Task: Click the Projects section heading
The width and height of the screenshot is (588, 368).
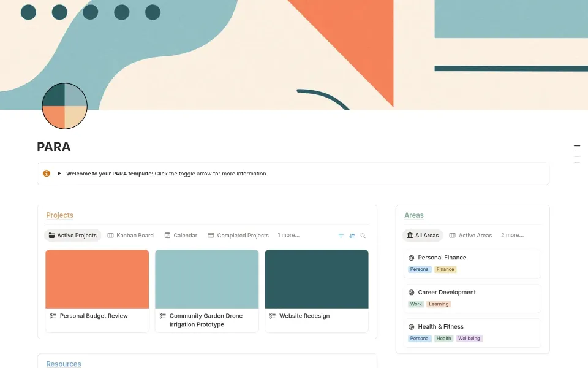Action: [x=59, y=215]
